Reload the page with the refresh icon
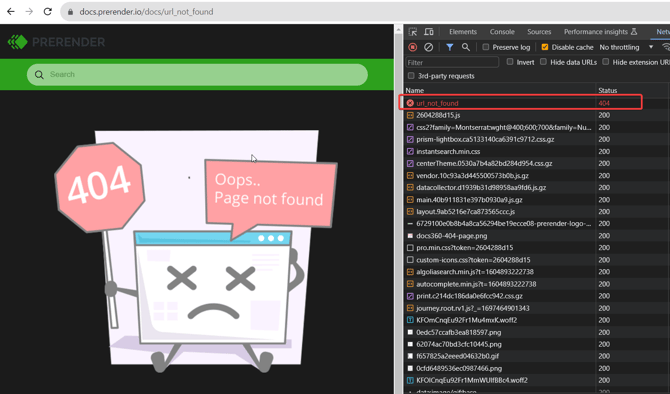The image size is (670, 394). (x=47, y=12)
